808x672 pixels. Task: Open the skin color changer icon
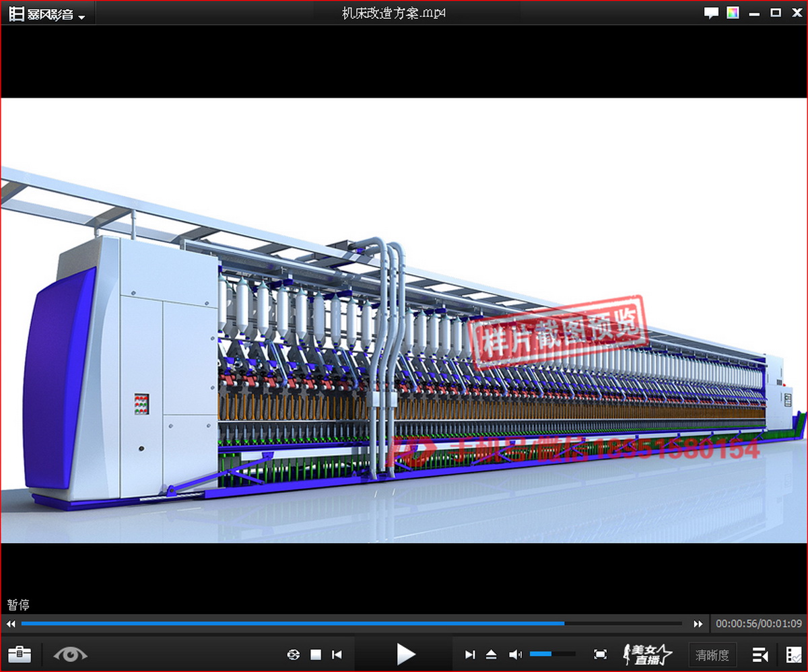[733, 13]
